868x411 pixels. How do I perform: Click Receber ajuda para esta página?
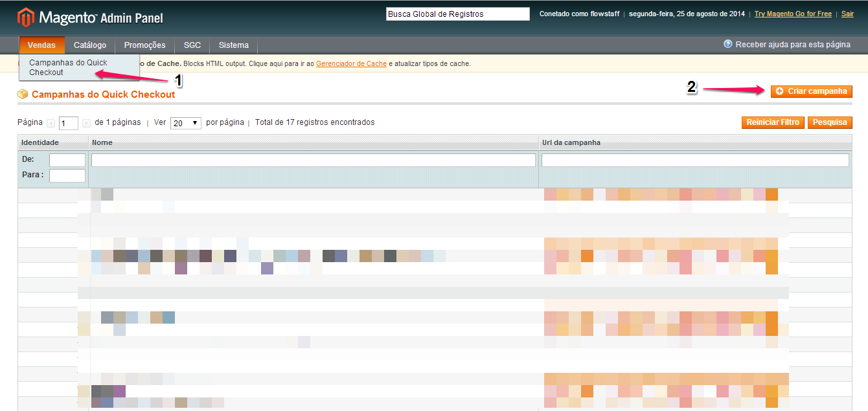click(794, 45)
